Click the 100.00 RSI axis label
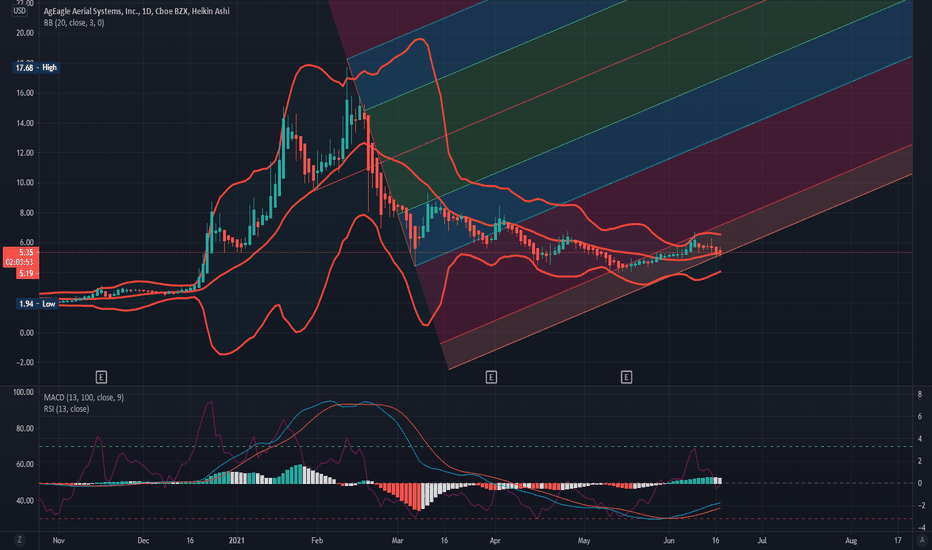 coord(23,392)
